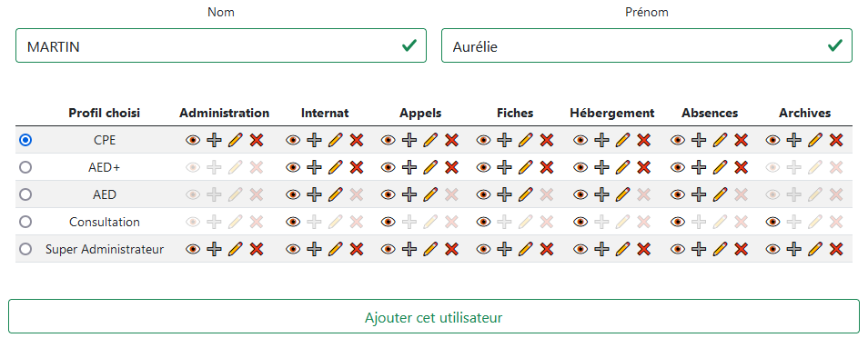Click the plus icon for AED+ Absences
Screen dimensions: 868x338
click(699, 167)
